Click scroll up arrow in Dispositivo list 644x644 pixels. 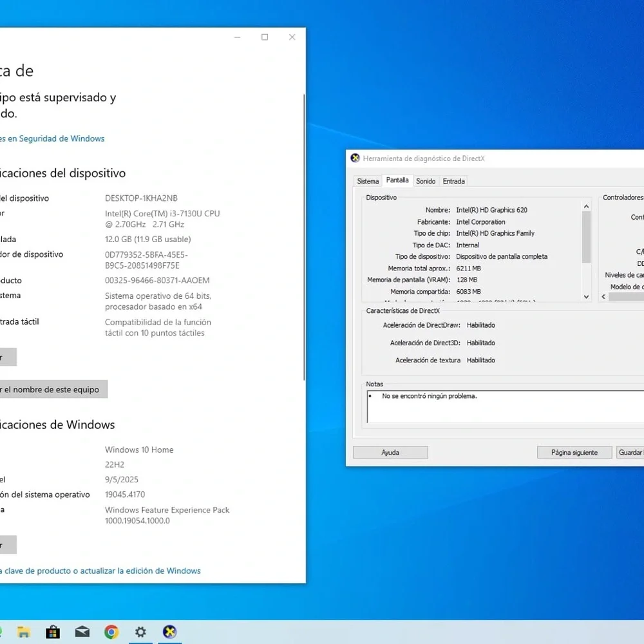(586, 207)
